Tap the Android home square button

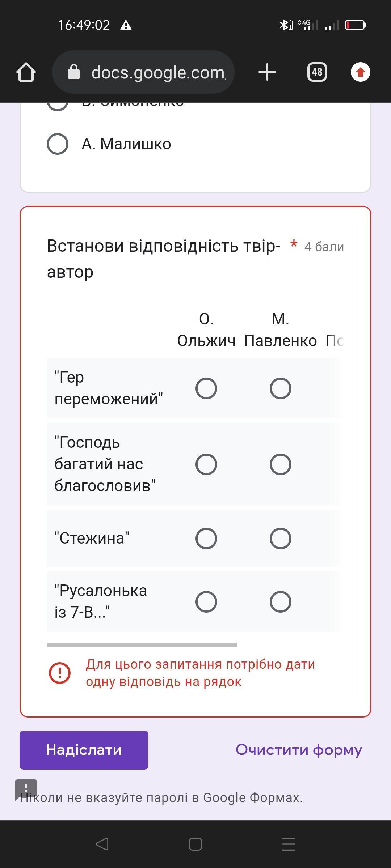tap(195, 844)
